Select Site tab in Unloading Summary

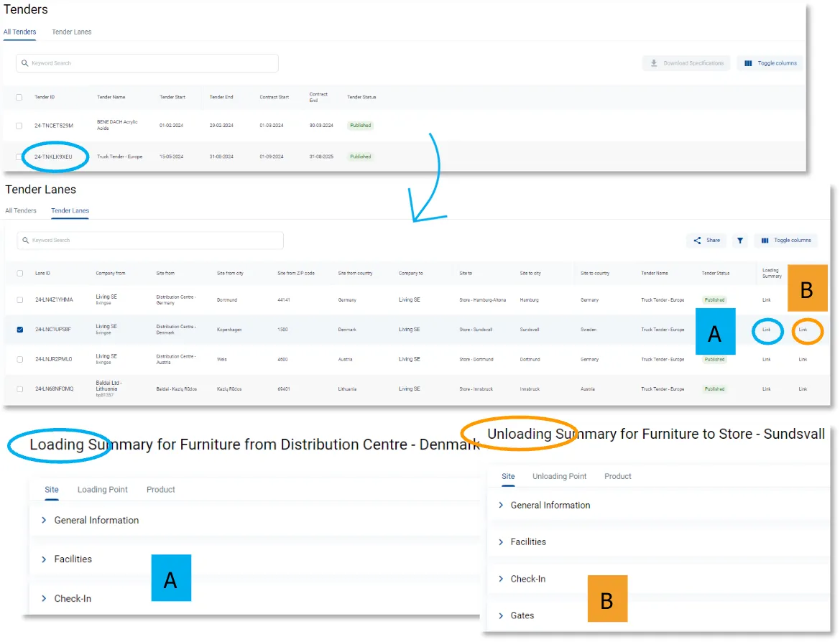tap(508, 476)
